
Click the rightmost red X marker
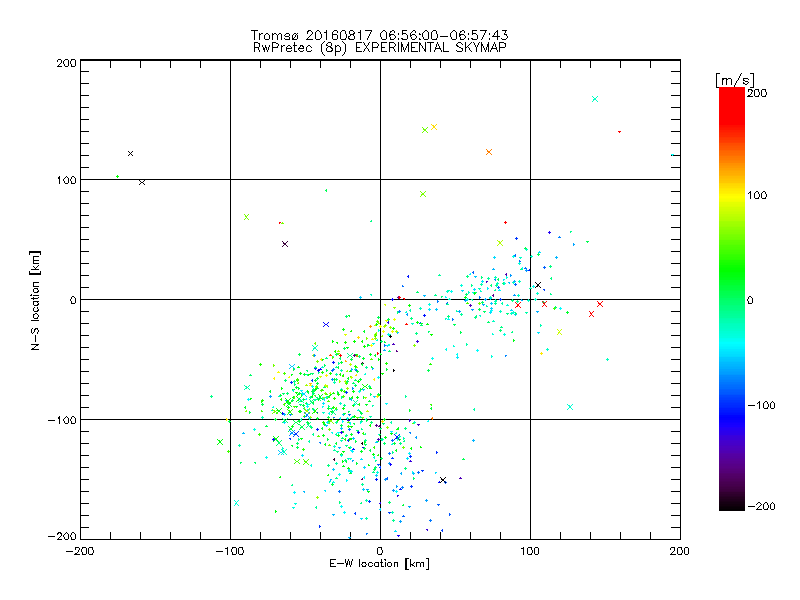point(600,304)
